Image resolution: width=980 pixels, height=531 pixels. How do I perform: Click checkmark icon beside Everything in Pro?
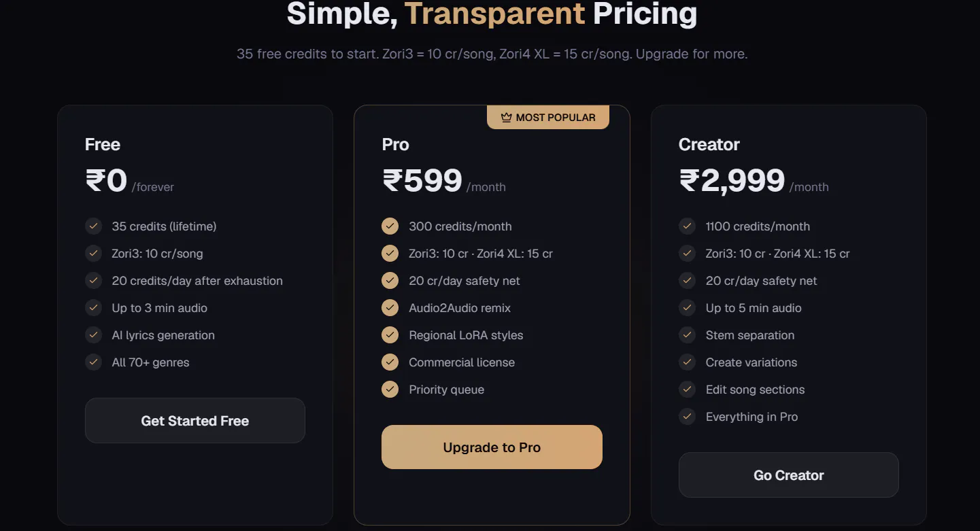coord(687,417)
